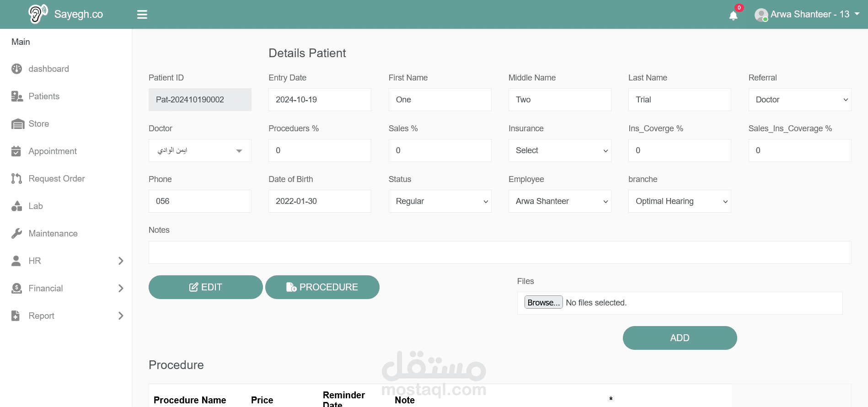Click the Middle Name field
868x407 pixels.
tap(560, 100)
